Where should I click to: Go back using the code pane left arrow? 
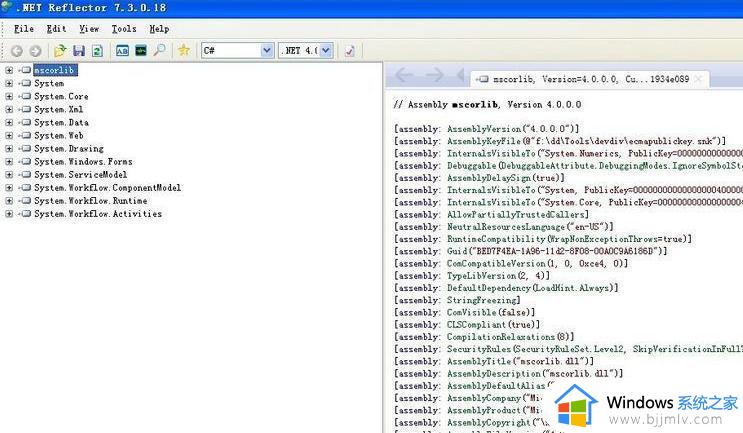[x=404, y=75]
